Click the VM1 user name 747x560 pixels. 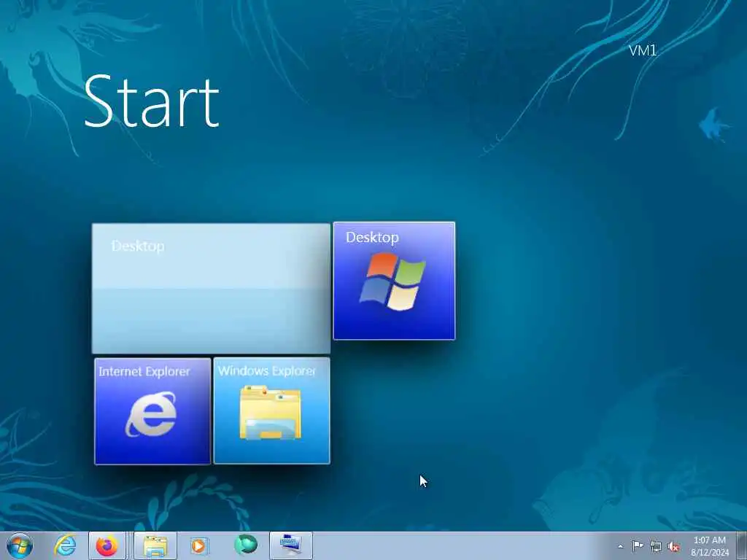click(x=643, y=50)
